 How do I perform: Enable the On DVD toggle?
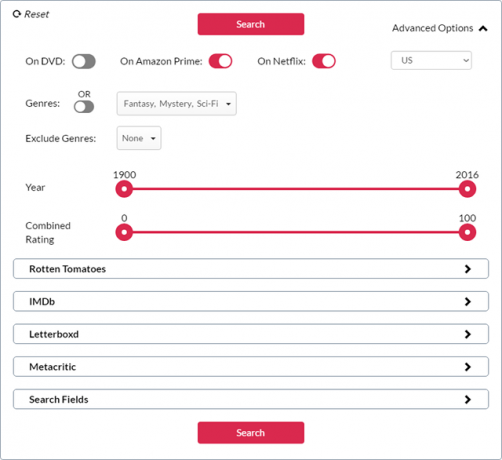84,62
